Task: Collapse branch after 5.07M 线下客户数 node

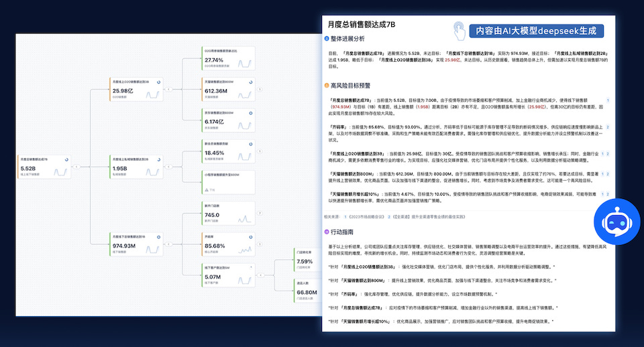Action: [260, 275]
